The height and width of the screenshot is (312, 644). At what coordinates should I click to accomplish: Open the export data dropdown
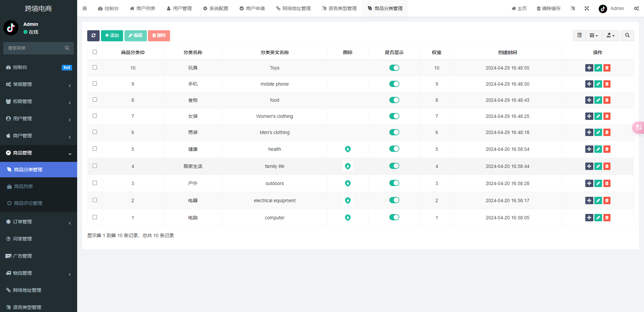(610, 36)
